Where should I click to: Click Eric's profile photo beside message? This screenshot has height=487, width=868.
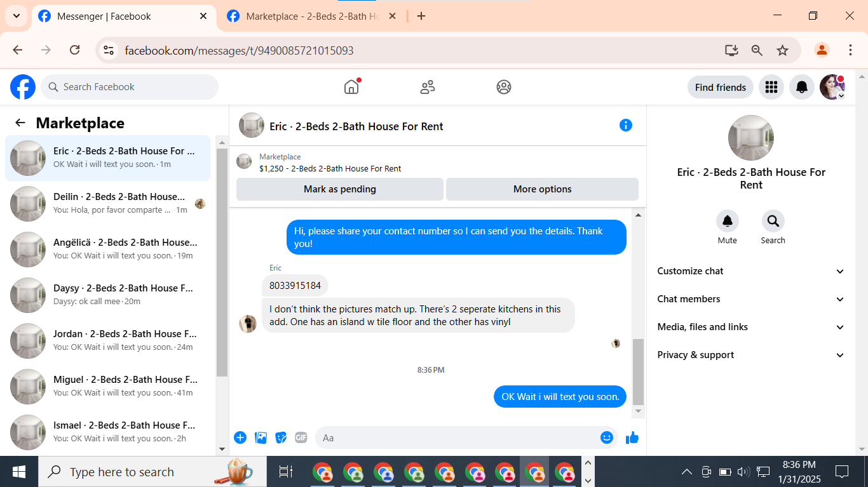(248, 323)
